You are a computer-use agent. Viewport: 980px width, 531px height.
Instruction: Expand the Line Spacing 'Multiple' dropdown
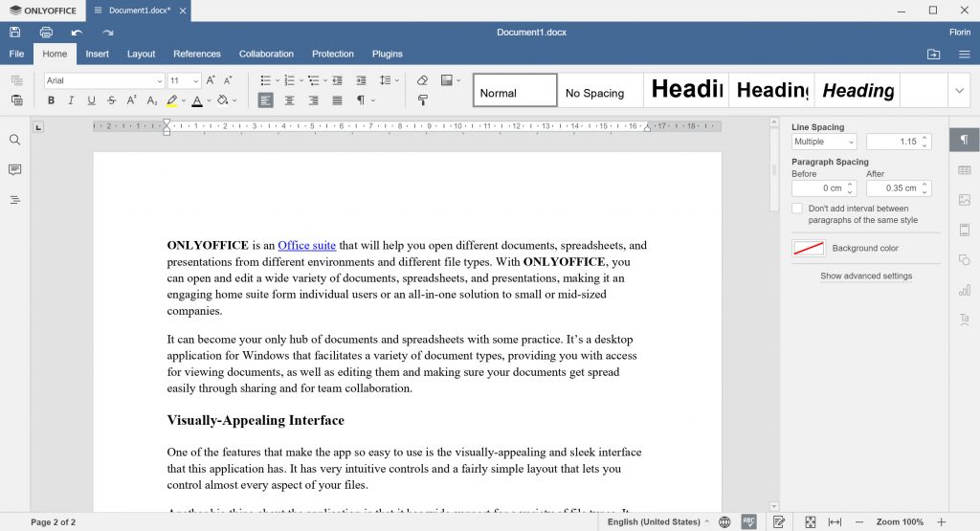click(x=824, y=142)
